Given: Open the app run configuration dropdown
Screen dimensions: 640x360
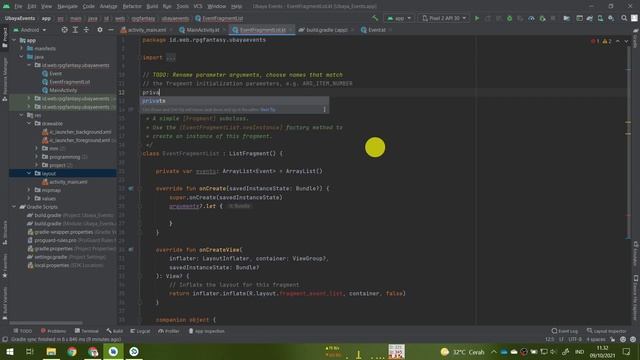Looking at the screenshot, I should click(399, 18).
